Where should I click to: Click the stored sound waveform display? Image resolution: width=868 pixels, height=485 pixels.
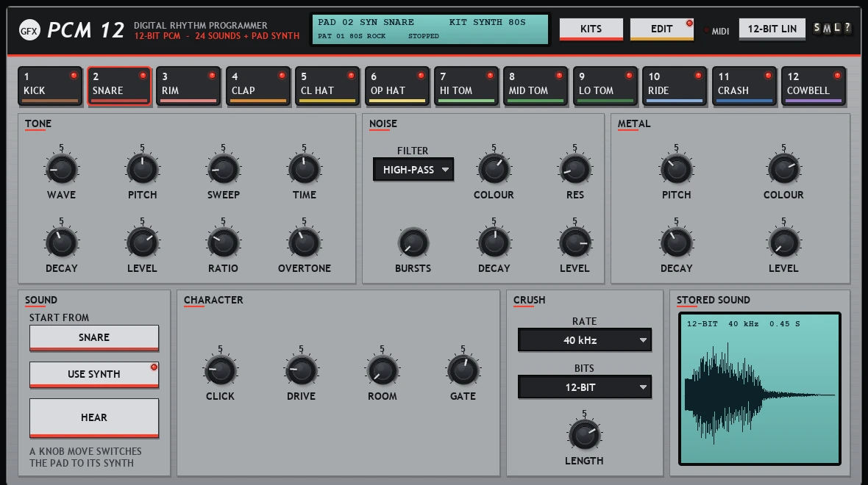tap(759, 389)
